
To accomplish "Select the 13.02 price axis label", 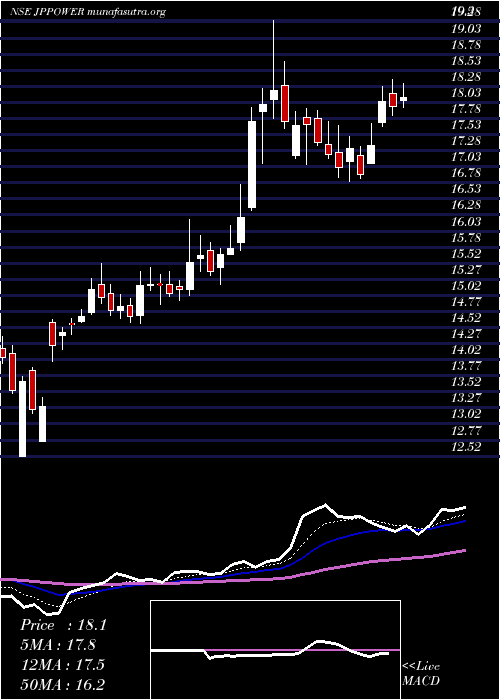I will pyautogui.click(x=466, y=414).
